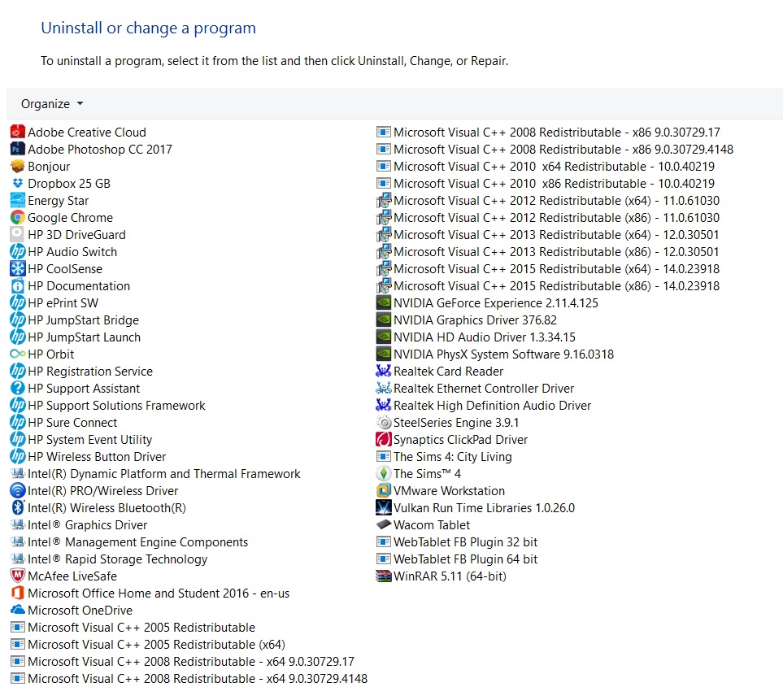Select Visual C++ 2015 Redistributable (x64) entry

click(x=548, y=268)
